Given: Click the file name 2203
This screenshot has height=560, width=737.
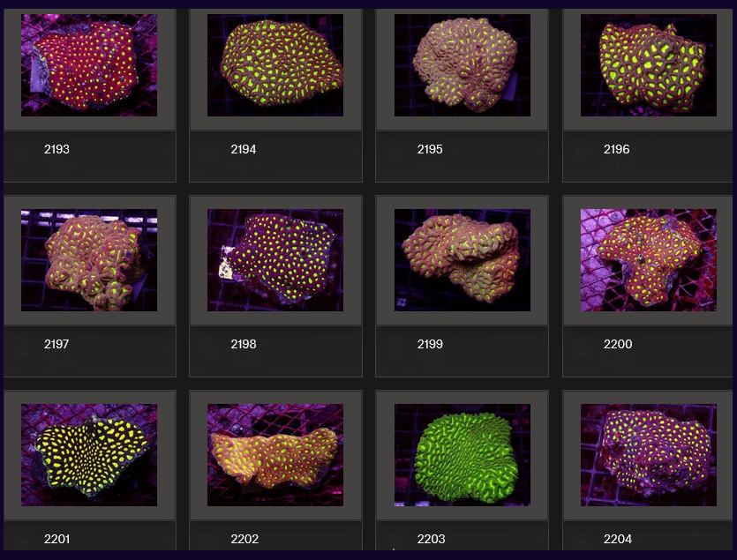Looking at the screenshot, I should click(431, 539).
